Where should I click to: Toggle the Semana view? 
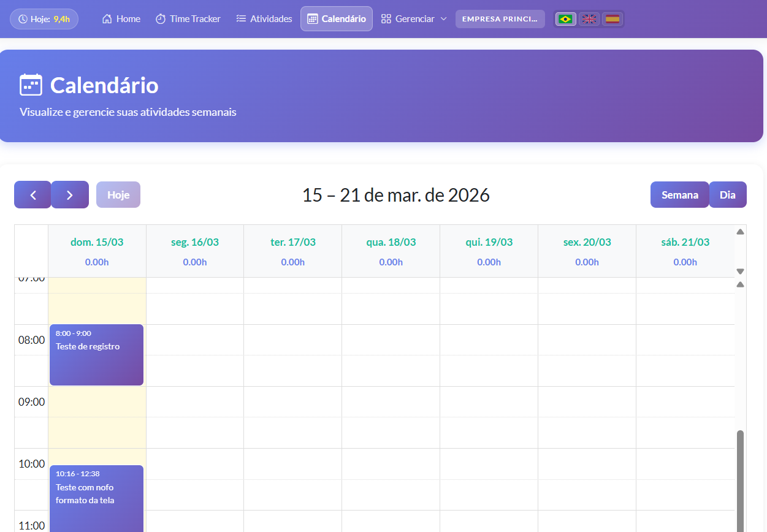pyautogui.click(x=679, y=194)
